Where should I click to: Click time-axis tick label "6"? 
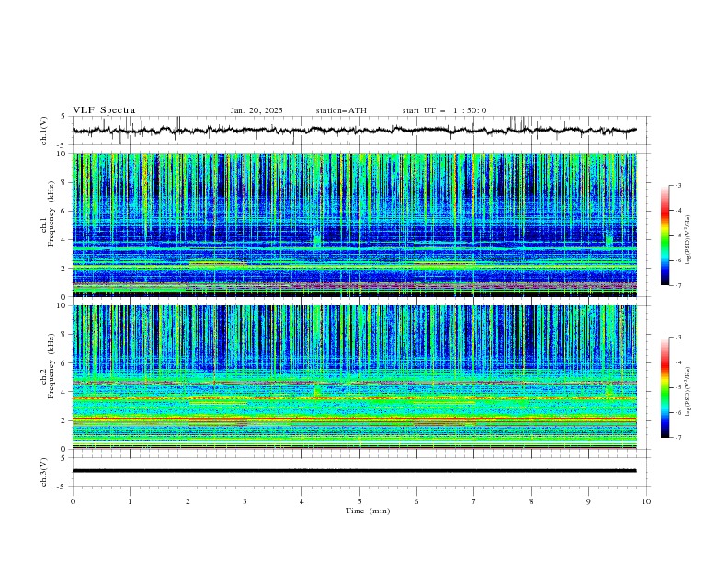click(416, 501)
